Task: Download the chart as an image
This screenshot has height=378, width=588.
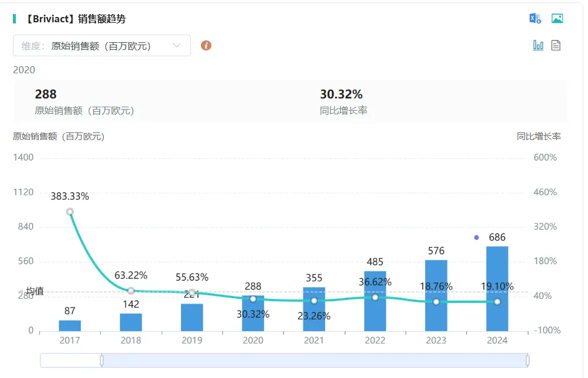Action: [557, 18]
